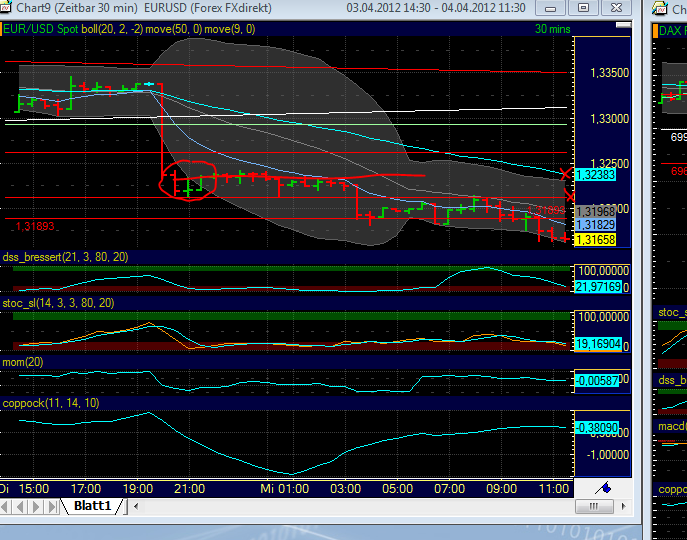The image size is (687, 540).
Task: Select the mom(20) indicator label
Action: pyautogui.click(x=23, y=362)
